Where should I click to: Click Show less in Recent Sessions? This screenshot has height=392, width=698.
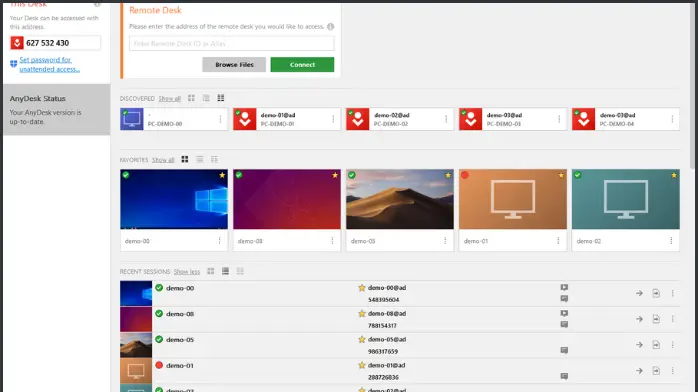pyautogui.click(x=187, y=272)
